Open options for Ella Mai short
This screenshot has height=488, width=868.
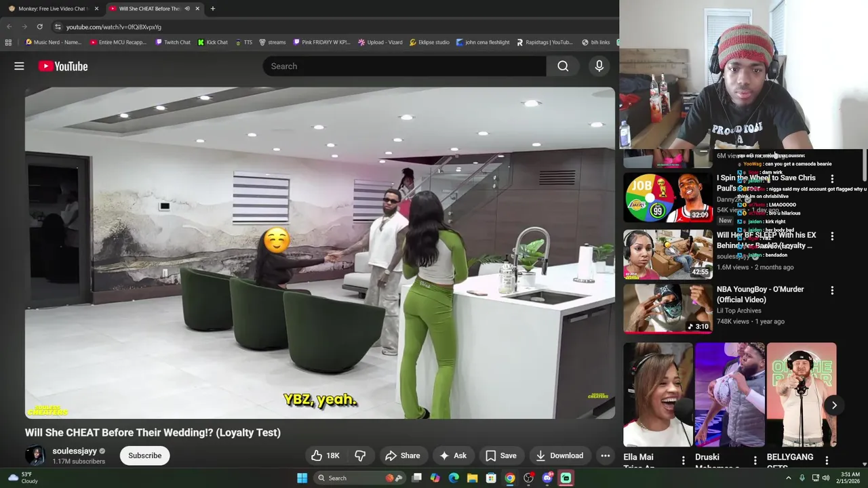click(683, 460)
